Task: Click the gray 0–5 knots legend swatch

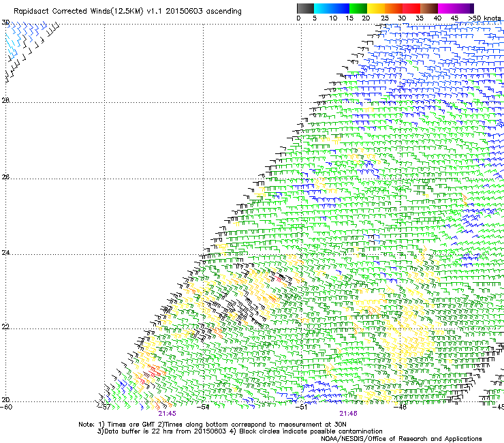Action: coord(305,8)
